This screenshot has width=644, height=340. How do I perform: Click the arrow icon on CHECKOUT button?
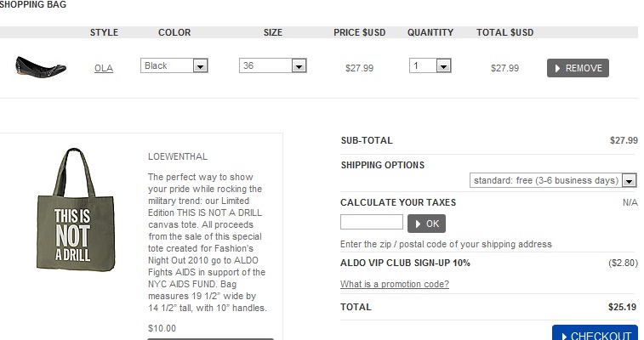[x=564, y=336]
